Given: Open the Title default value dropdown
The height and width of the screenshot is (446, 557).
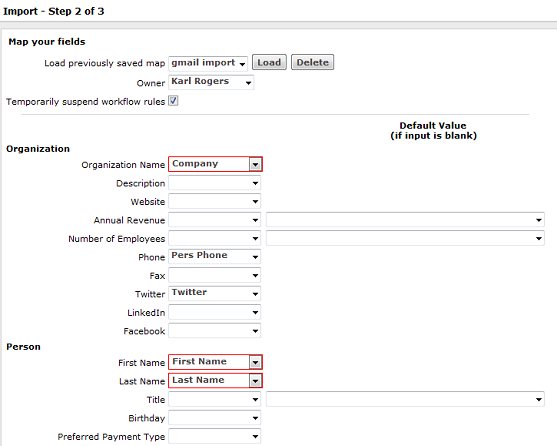Looking at the screenshot, I should 405,399.
